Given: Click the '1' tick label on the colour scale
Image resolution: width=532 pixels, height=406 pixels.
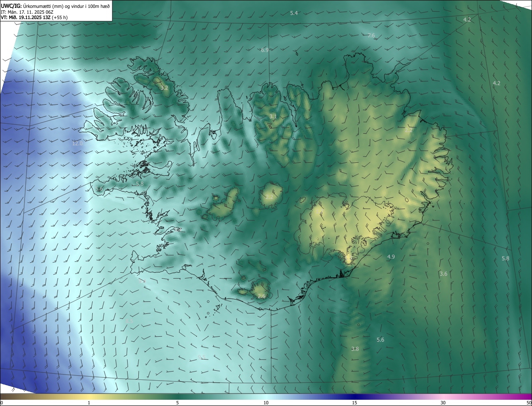Looking at the screenshot, I should coord(89,403).
